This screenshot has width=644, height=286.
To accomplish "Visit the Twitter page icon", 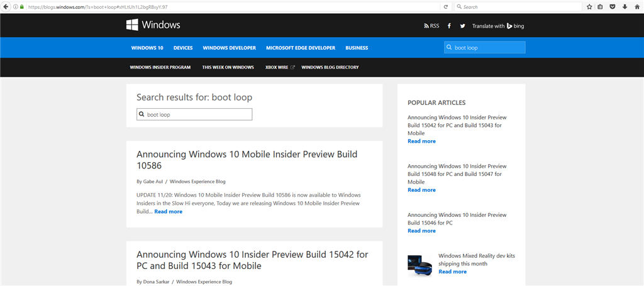I will (462, 26).
